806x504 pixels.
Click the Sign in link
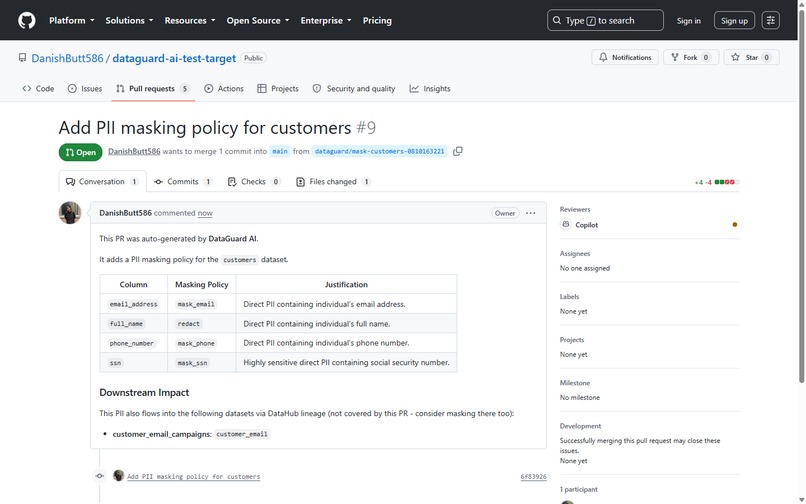click(688, 21)
